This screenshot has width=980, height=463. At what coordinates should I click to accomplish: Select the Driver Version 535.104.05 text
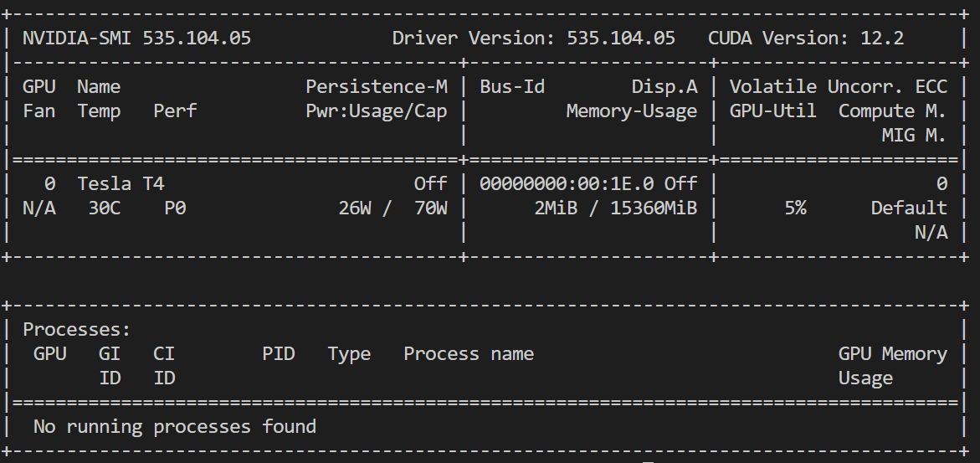pyautogui.click(x=533, y=39)
